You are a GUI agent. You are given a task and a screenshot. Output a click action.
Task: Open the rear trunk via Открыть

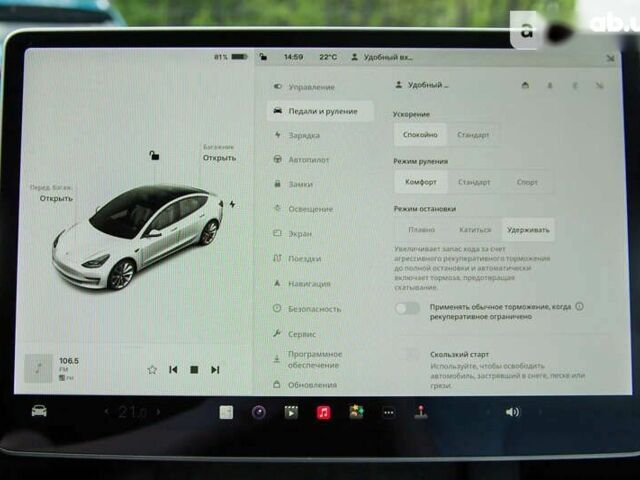(x=219, y=158)
